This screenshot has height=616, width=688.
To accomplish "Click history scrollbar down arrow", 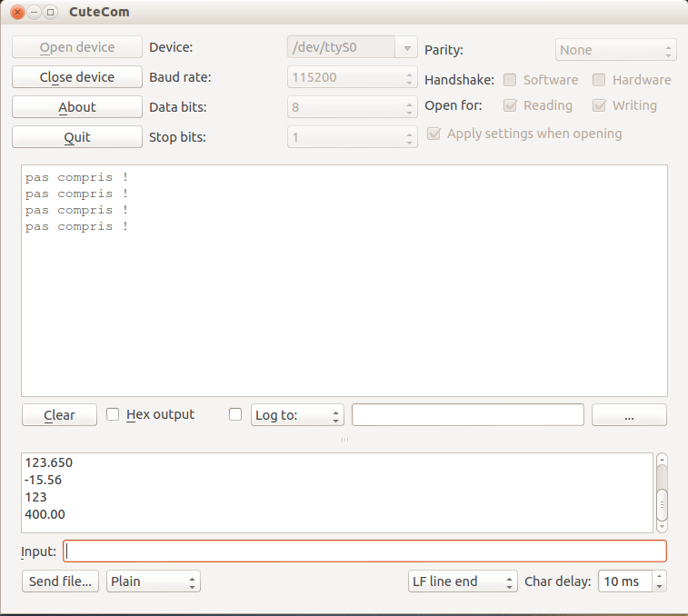I will (662, 526).
